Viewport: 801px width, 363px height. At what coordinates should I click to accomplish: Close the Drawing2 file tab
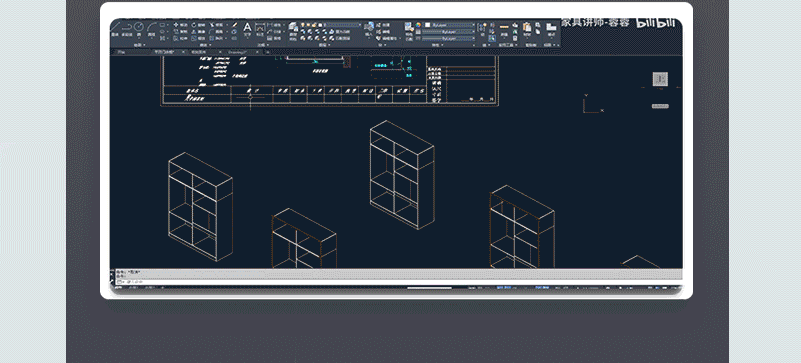click(257, 52)
